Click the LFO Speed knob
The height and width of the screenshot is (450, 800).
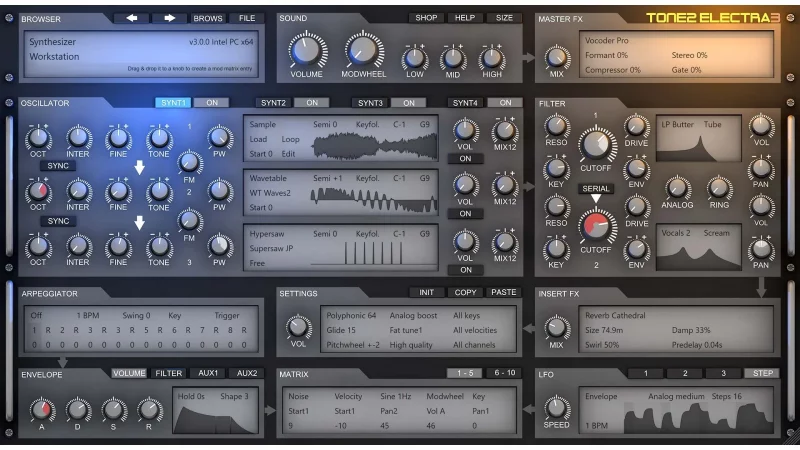pos(558,408)
